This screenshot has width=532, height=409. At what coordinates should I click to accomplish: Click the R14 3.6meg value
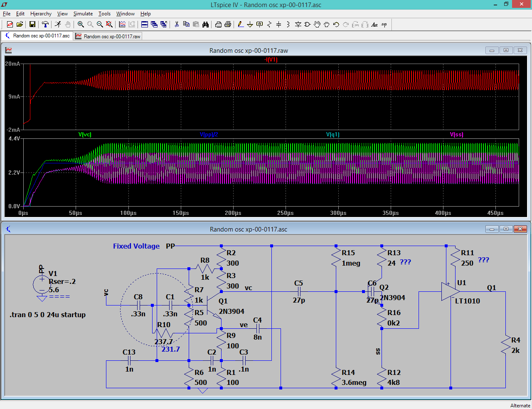tap(354, 382)
